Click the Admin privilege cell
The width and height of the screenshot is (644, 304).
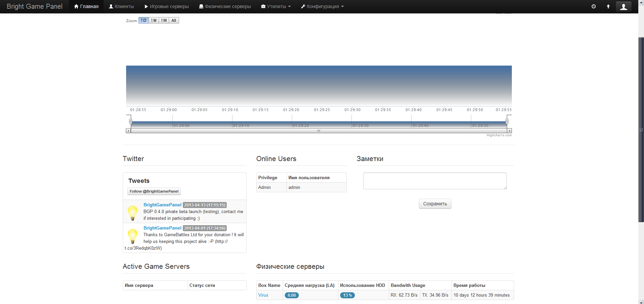[271, 187]
